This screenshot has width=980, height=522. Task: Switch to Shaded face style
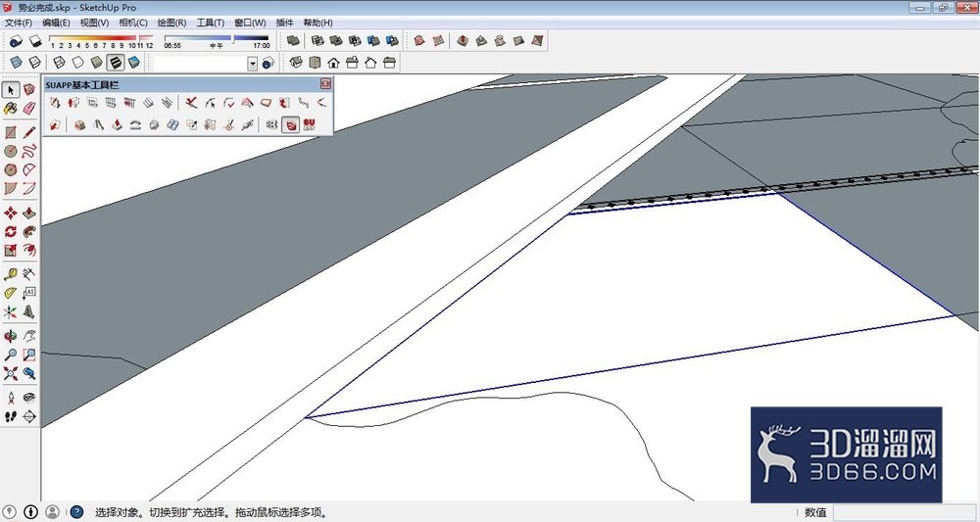point(96,63)
